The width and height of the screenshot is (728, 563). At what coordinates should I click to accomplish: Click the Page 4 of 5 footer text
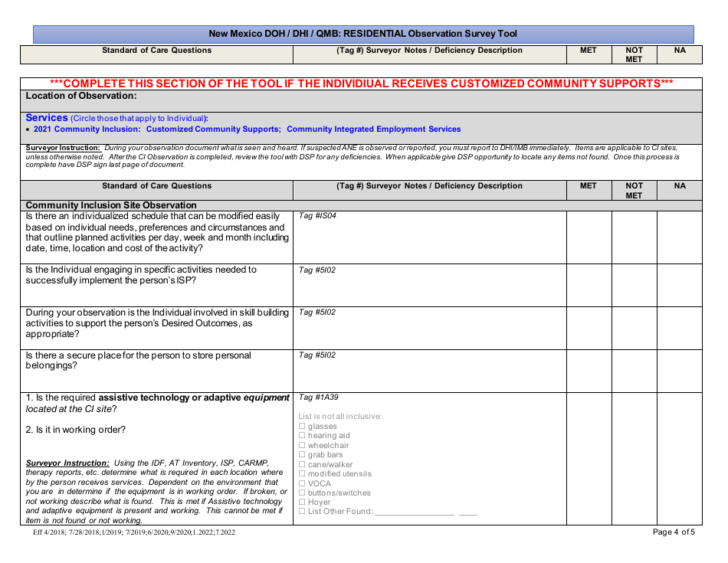(x=674, y=532)
